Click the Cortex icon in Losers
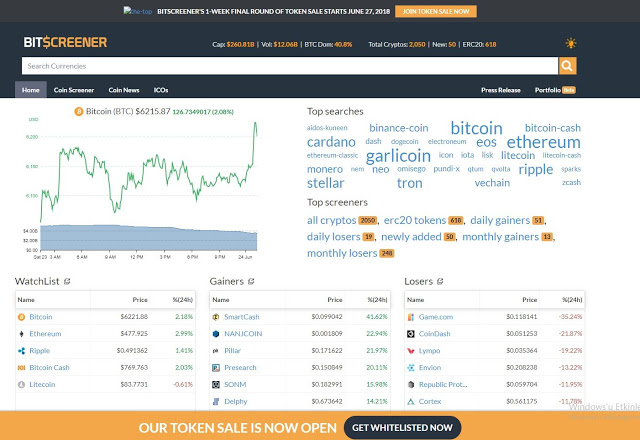The height and width of the screenshot is (440, 640). coord(411,402)
